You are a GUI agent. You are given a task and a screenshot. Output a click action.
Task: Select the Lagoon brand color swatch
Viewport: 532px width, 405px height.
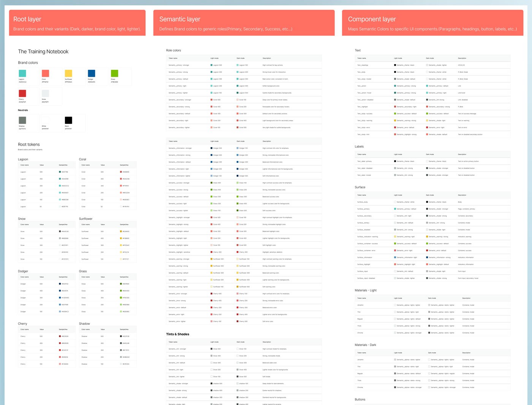[x=23, y=73]
